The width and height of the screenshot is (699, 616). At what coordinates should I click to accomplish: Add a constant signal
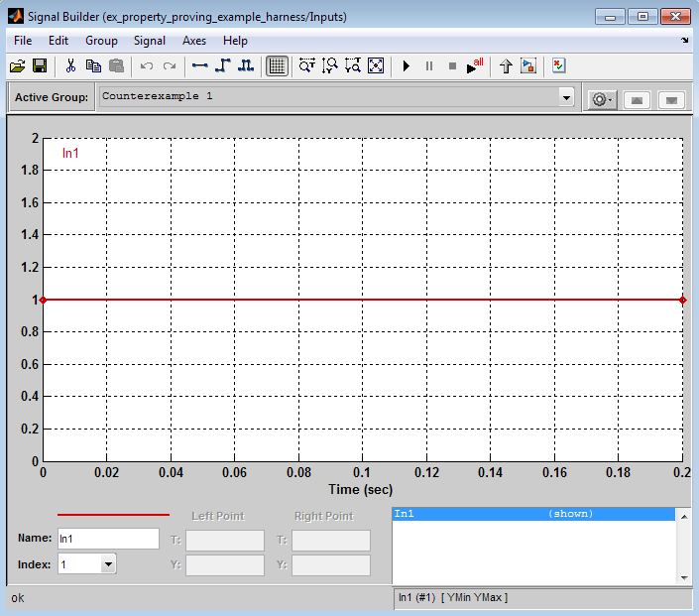point(199,66)
